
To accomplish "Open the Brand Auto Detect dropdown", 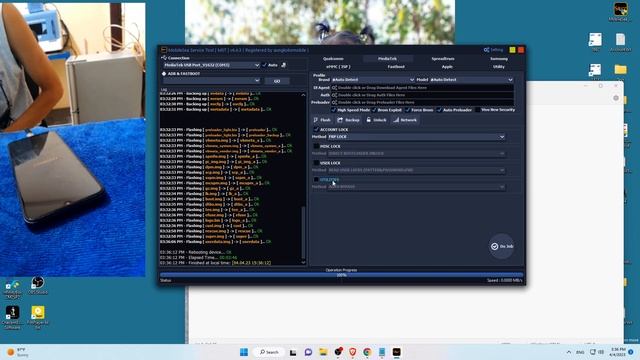I will click(x=373, y=80).
